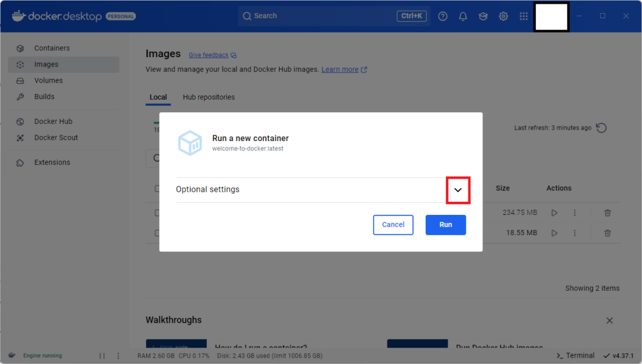Click the v4.37.1 version indicator
Image resolution: width=642 pixels, height=364 pixels.
pyautogui.click(x=618, y=356)
